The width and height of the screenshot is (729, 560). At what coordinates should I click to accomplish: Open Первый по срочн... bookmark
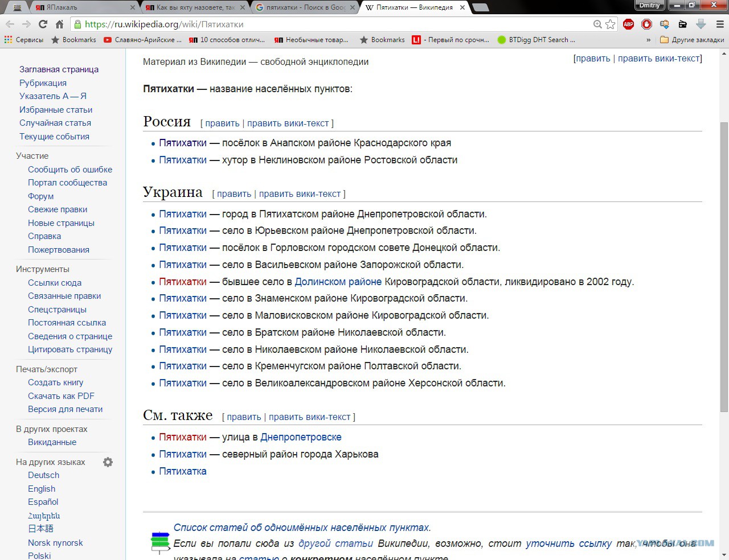pos(450,40)
